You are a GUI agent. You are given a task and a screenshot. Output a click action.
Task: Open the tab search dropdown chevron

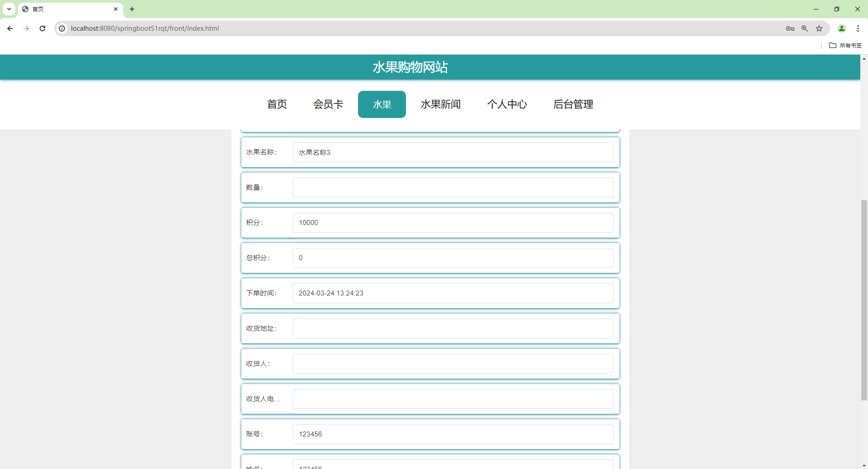(9, 9)
